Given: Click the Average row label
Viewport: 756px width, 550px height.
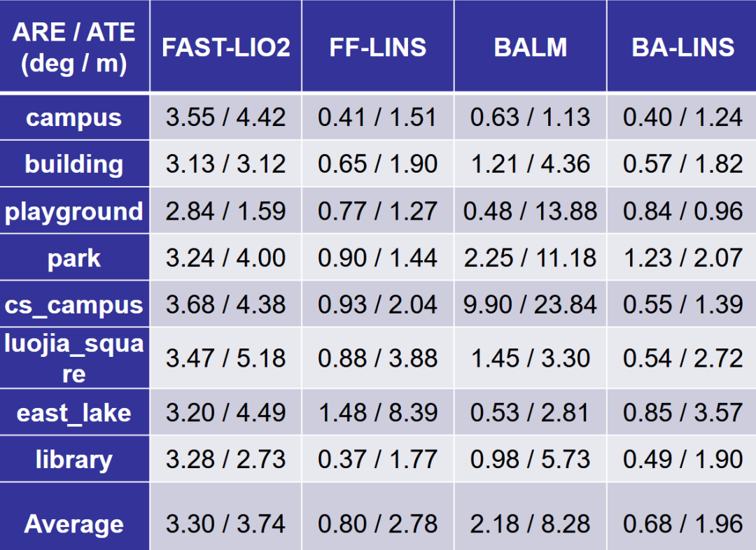Looking at the screenshot, I should coord(73,523).
